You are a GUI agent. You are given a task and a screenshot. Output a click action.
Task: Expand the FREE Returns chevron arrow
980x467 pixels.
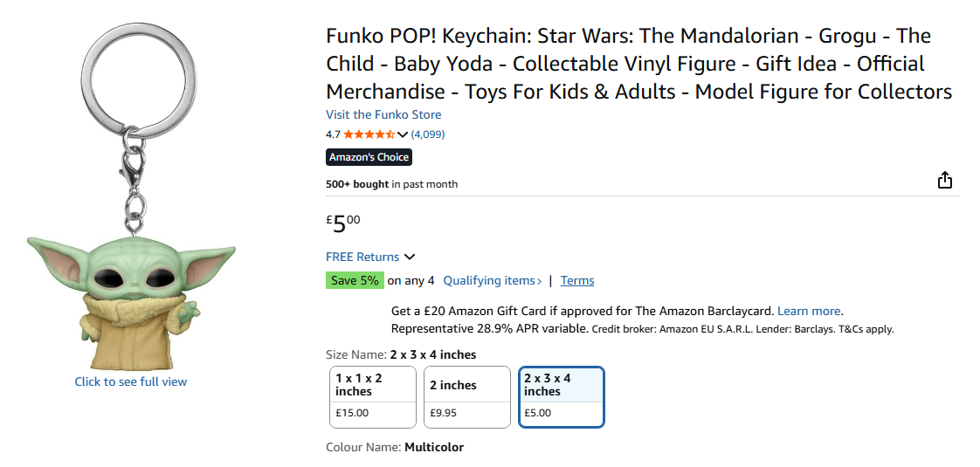coord(410,257)
